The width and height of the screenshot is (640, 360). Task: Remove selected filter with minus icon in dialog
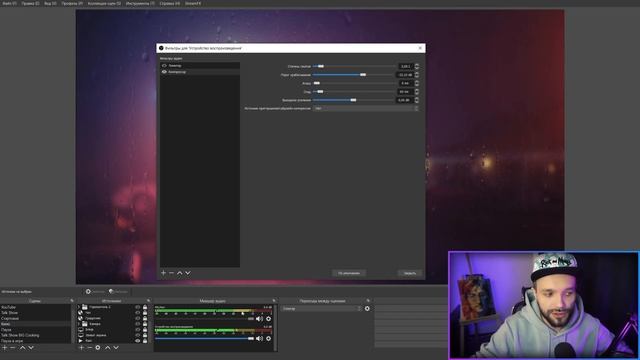[x=171, y=273]
